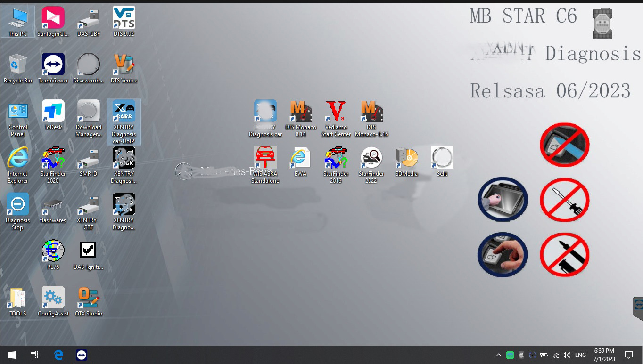Launch the PL76 price list icon
The image size is (643, 364).
[x=53, y=255]
